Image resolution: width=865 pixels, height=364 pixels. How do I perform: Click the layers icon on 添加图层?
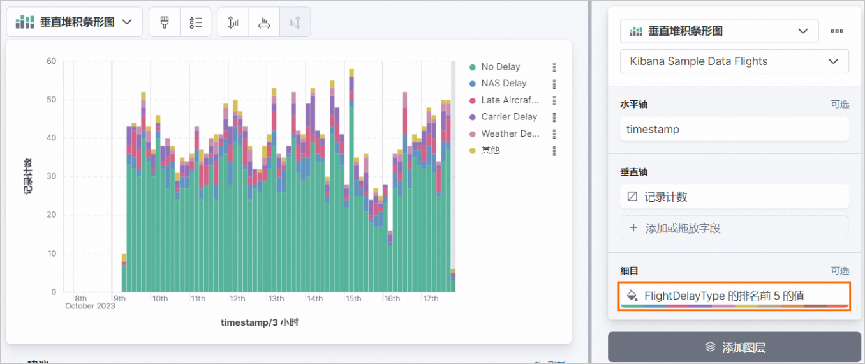click(710, 347)
